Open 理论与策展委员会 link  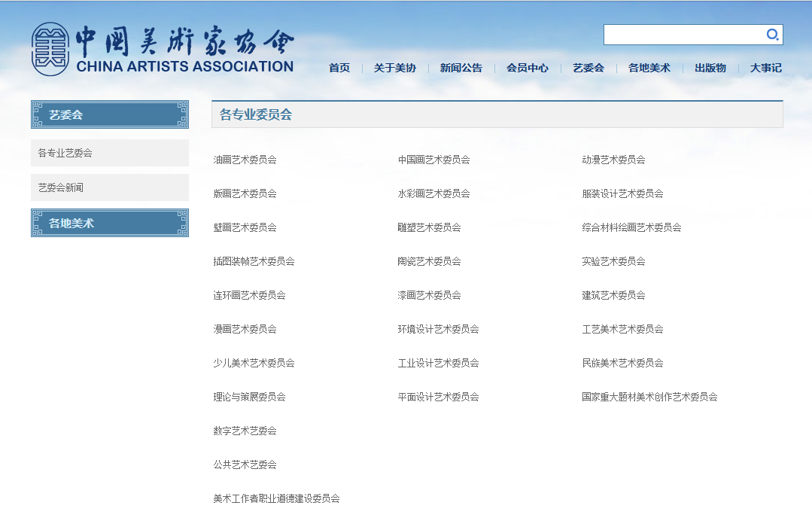tap(250, 397)
